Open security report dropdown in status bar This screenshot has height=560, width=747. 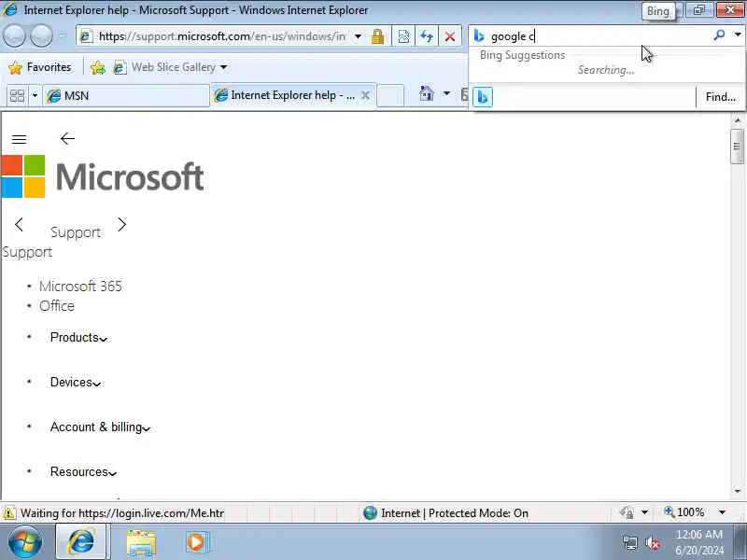644,512
